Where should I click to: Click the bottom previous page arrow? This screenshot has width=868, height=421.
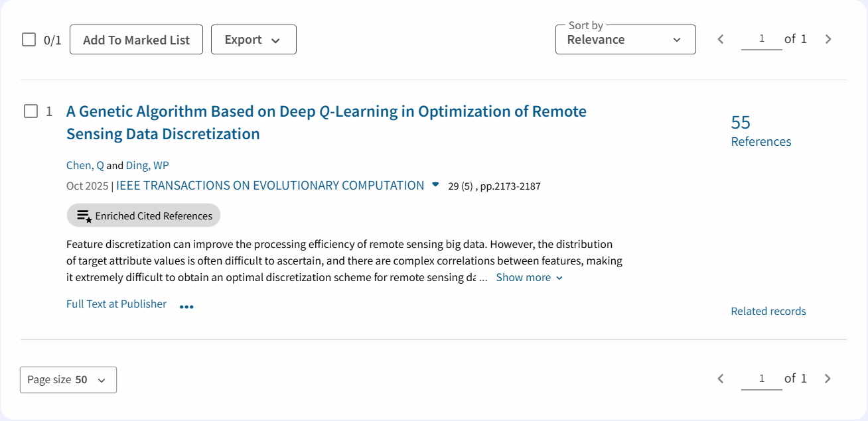[x=721, y=379]
